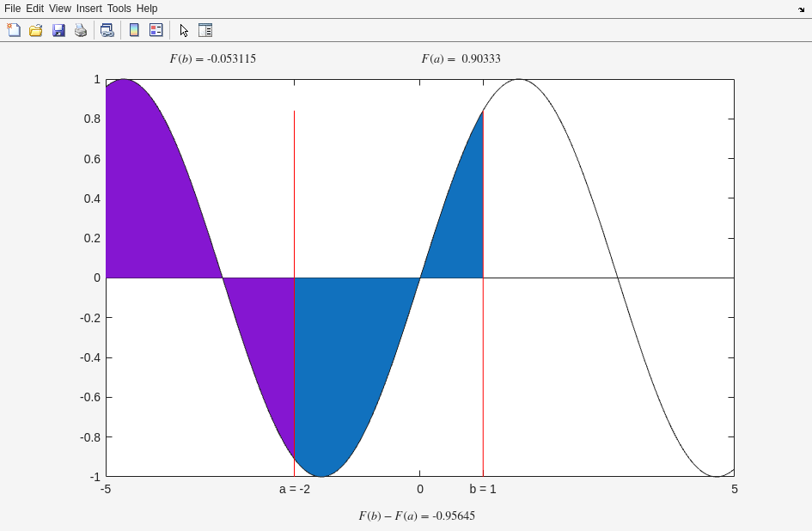
Task: Enable the Edit Plot arrow tool
Action: pos(184,30)
